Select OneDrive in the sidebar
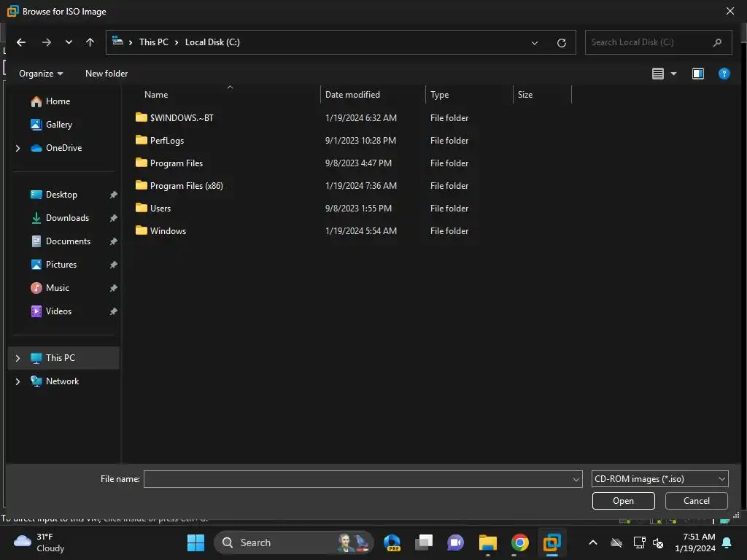The height and width of the screenshot is (560, 747). click(63, 148)
